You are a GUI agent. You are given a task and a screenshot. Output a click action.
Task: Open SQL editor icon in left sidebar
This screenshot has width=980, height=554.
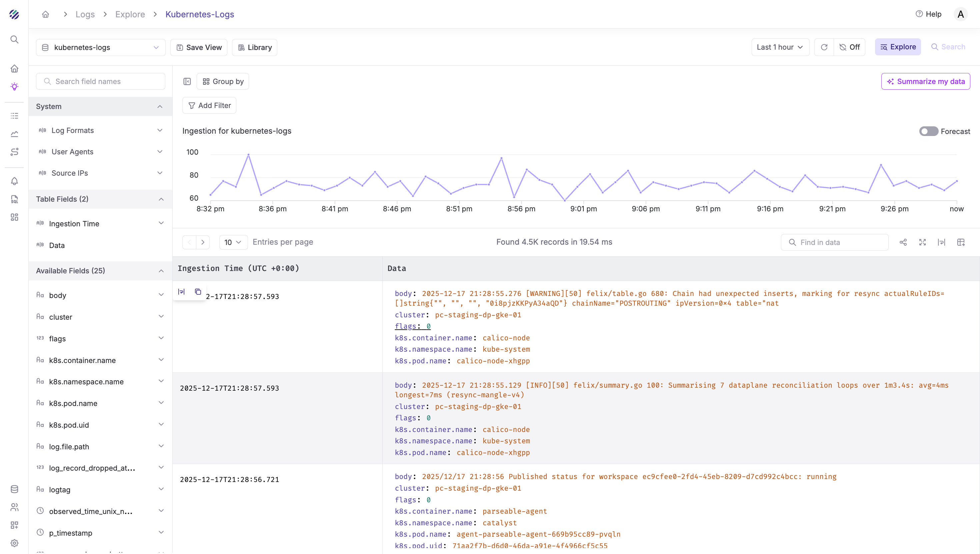pos(14,199)
